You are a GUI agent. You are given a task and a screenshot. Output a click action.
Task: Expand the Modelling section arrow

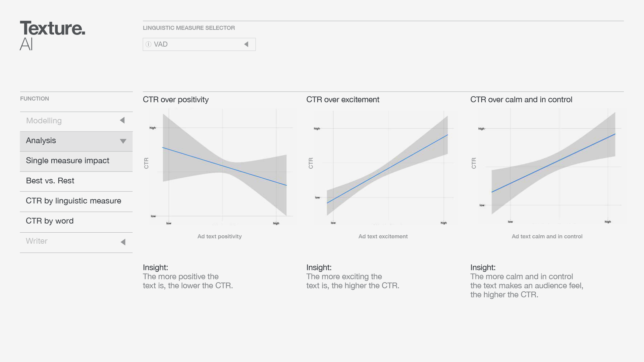pos(122,120)
